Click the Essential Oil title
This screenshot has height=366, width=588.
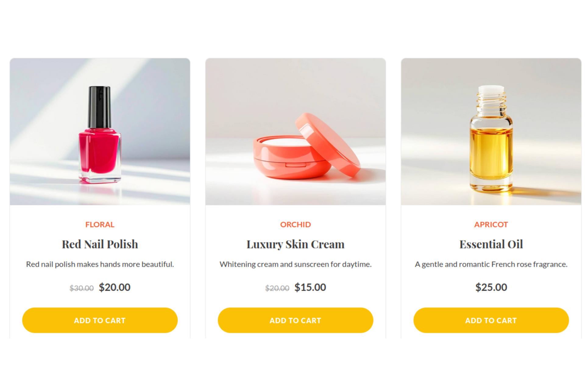(491, 244)
